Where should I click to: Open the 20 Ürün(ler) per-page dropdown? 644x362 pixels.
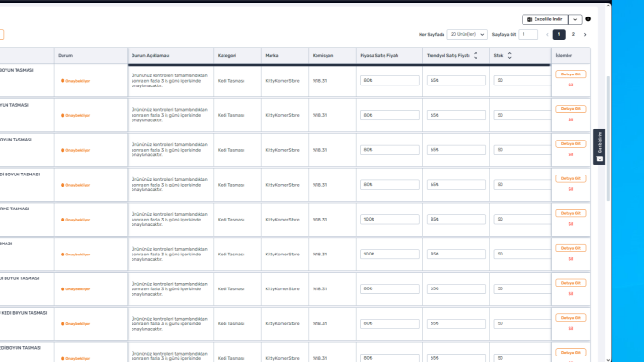(x=467, y=34)
